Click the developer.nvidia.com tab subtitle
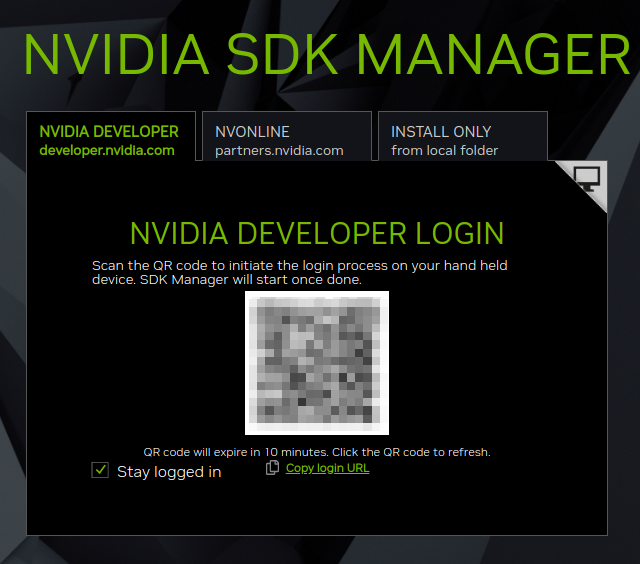The image size is (640, 564). coord(107,151)
